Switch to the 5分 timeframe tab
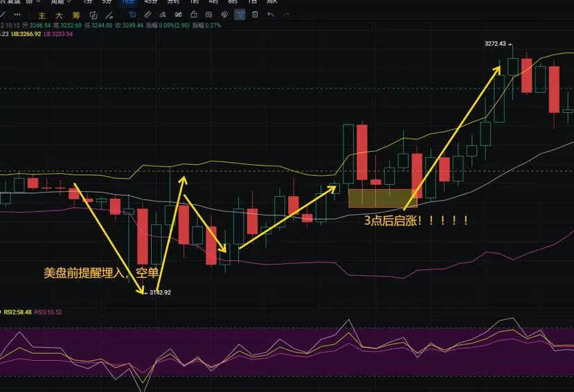This screenshot has height=392, width=574. click(107, 2)
